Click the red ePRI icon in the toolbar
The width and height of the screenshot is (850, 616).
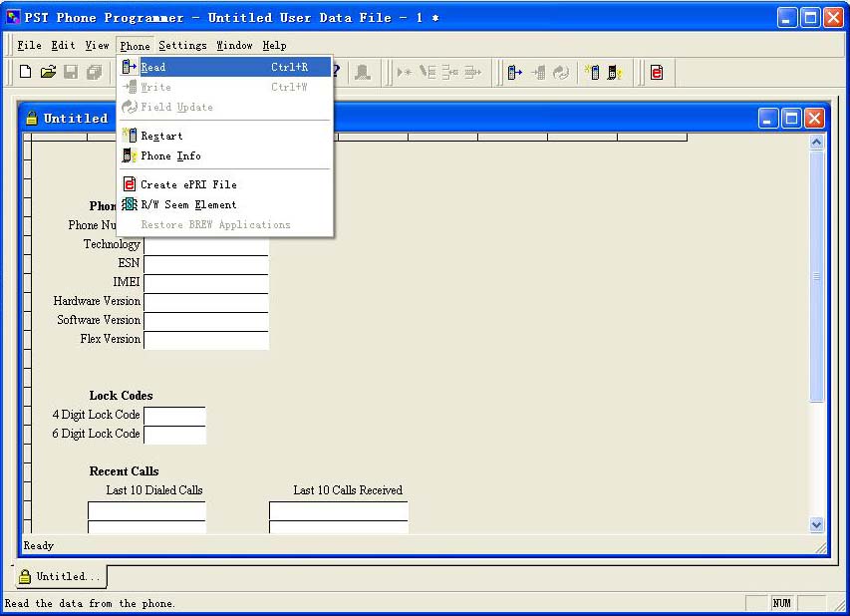click(656, 72)
